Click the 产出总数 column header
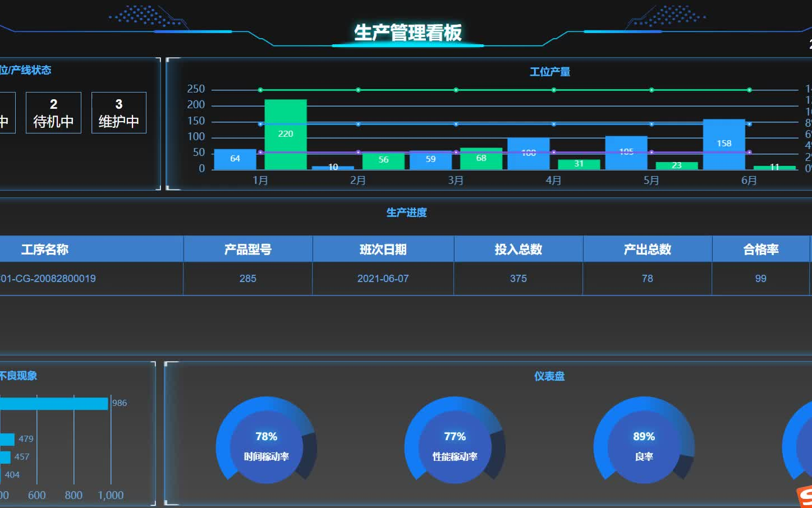This screenshot has width=812, height=508. coord(648,250)
